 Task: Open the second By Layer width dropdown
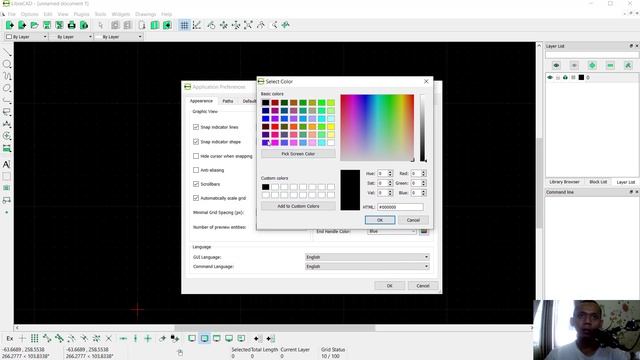[x=71, y=37]
